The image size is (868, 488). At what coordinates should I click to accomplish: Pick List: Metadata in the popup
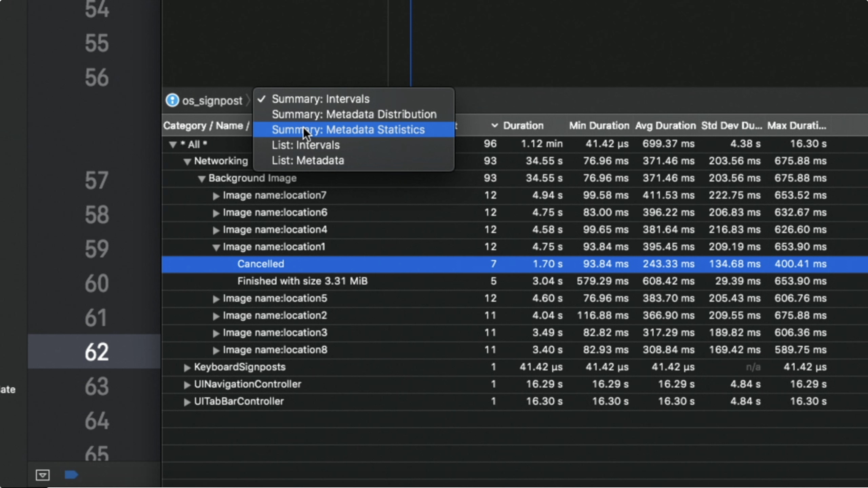point(308,160)
